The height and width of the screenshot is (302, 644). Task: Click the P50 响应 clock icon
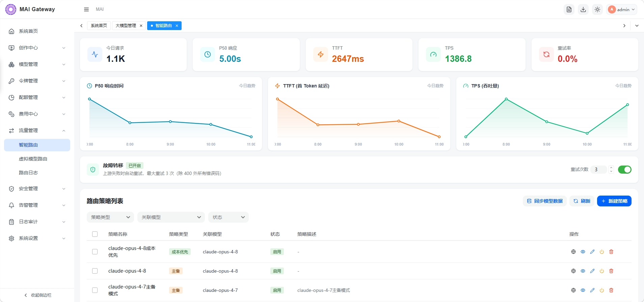point(208,54)
